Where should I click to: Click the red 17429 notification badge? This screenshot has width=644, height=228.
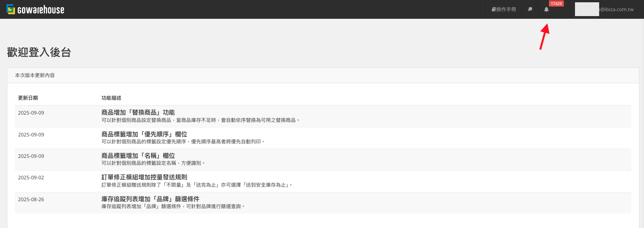[556, 3]
